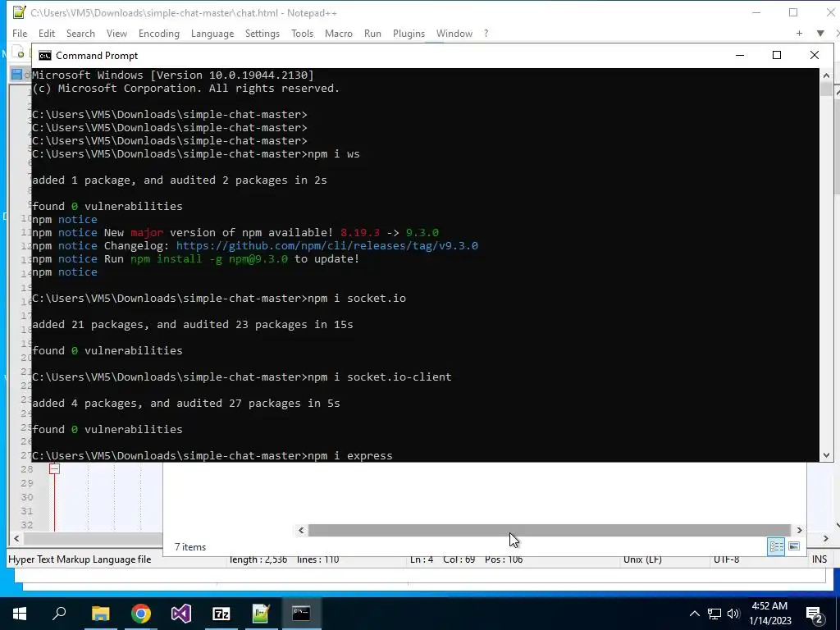840x630 pixels.
Task: Open Notepad++ Settings menu
Action: (x=262, y=33)
